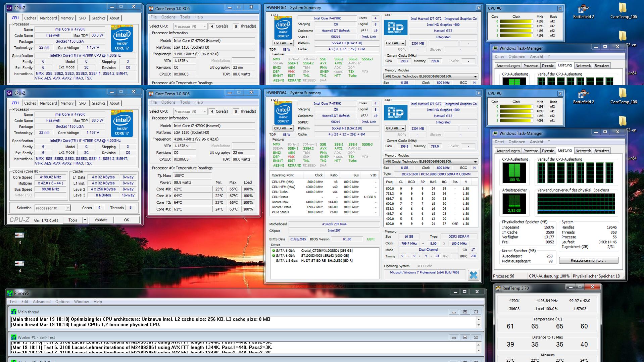Click green status icon beside ST1000DM003 drive
This screenshot has height=362, width=644.
(274, 256)
